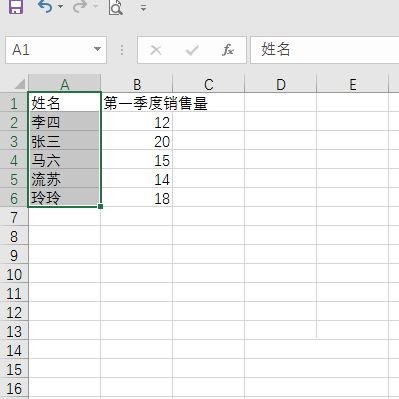Screen dimensions: 399x399
Task: Click the Insert Function fx icon
Action: point(228,50)
